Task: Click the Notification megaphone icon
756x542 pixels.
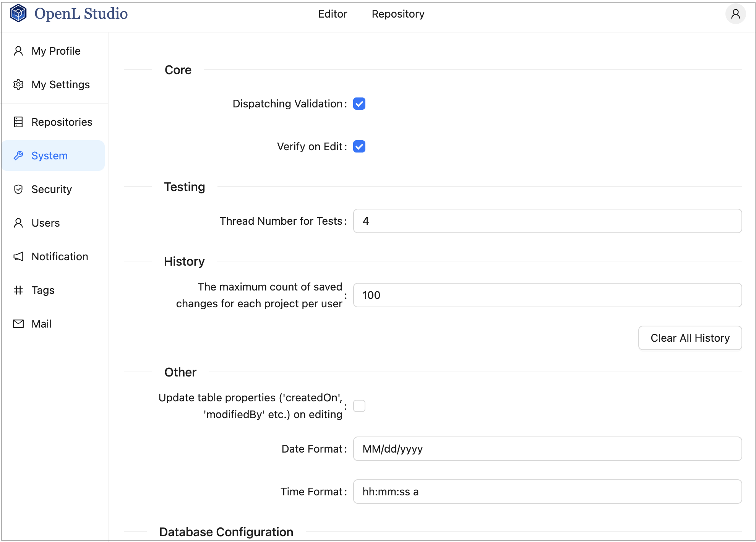Action: click(x=18, y=256)
